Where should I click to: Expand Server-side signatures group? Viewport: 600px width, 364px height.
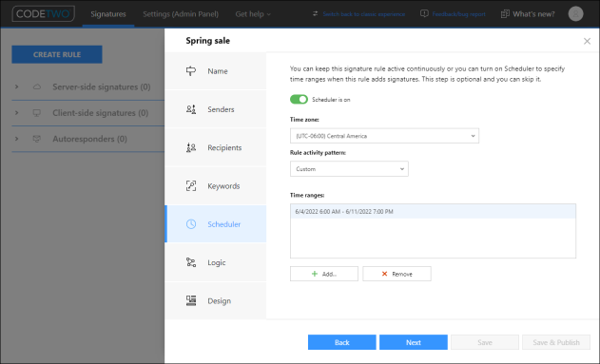(x=16, y=86)
